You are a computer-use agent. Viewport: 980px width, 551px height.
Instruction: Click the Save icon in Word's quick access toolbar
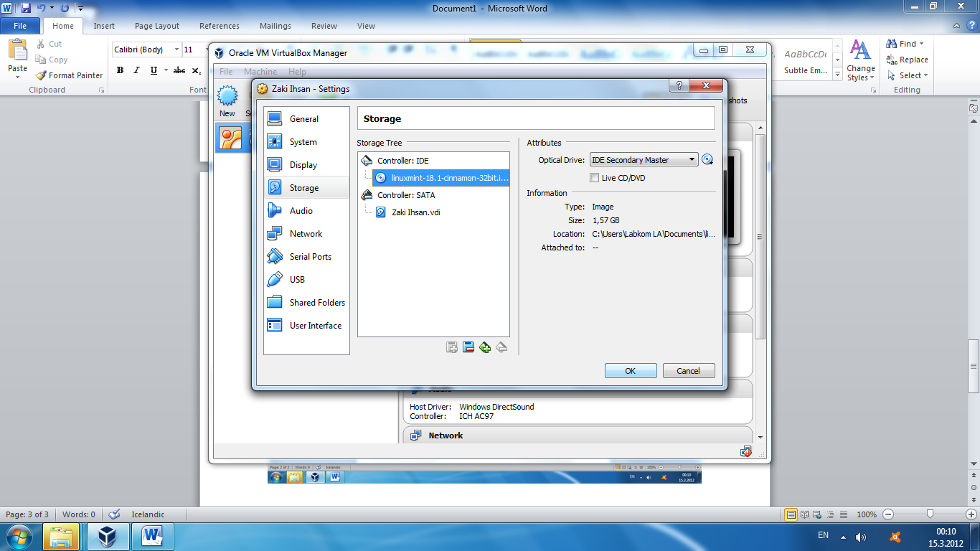pos(26,8)
